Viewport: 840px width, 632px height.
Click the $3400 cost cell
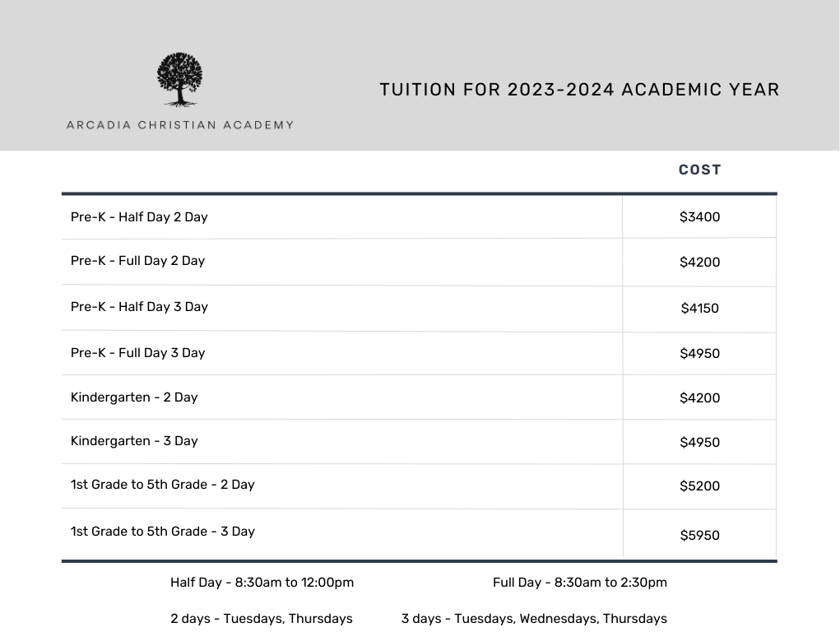699,216
